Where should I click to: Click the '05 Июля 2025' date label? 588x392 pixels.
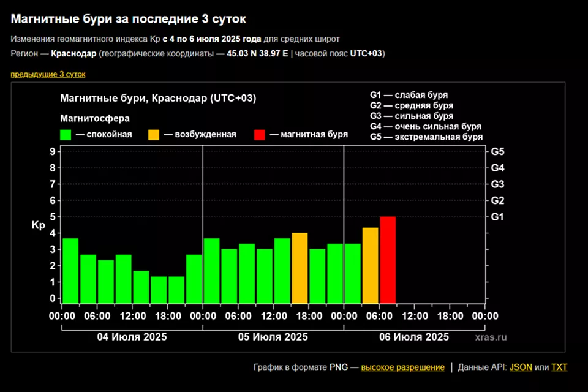coord(273,337)
